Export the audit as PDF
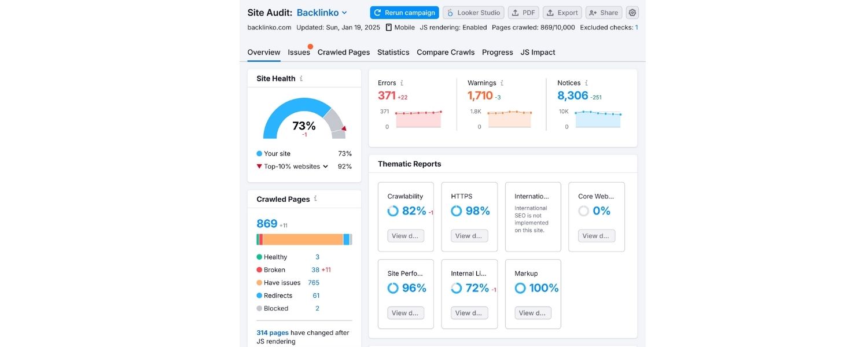Viewport: 868px width, 347px height. 523,12
